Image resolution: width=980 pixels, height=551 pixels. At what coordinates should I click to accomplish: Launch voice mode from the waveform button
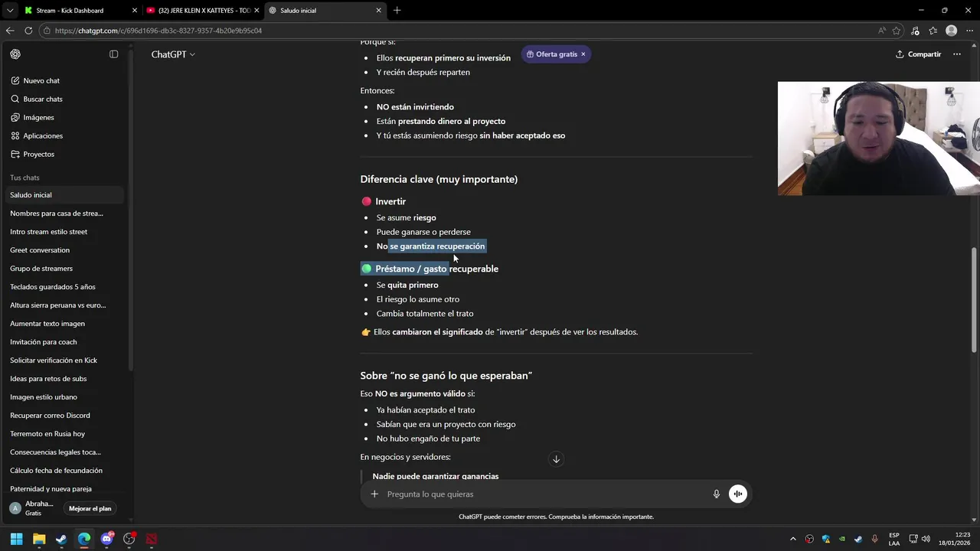click(x=737, y=494)
